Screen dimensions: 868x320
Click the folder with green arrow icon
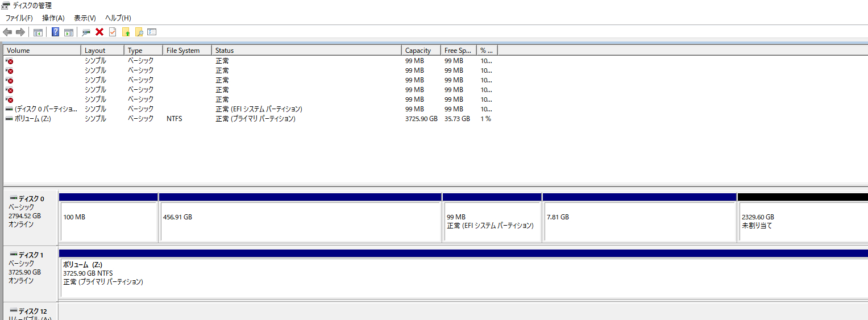click(x=126, y=32)
